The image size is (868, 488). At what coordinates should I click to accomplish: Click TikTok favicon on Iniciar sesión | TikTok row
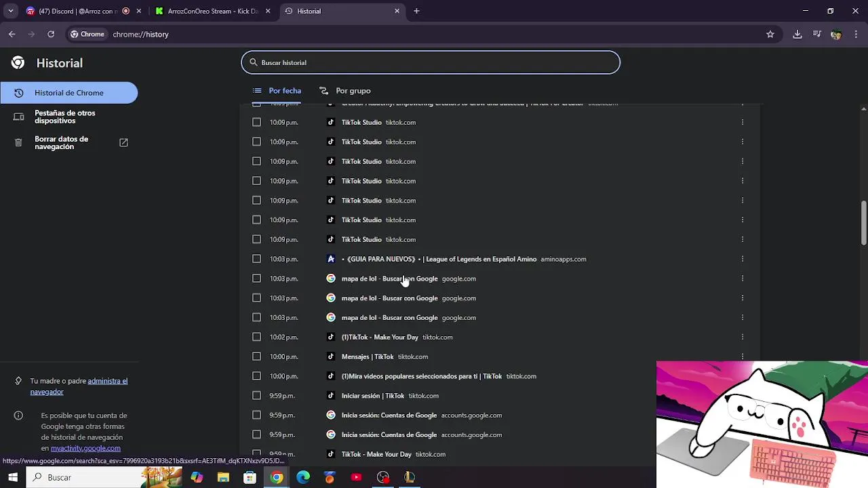coord(331,396)
